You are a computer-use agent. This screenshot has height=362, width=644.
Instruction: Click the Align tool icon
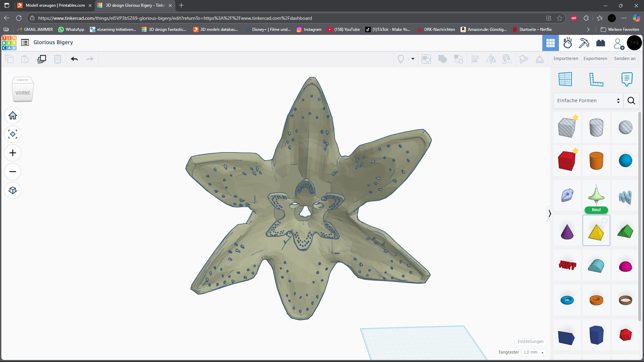(x=475, y=59)
